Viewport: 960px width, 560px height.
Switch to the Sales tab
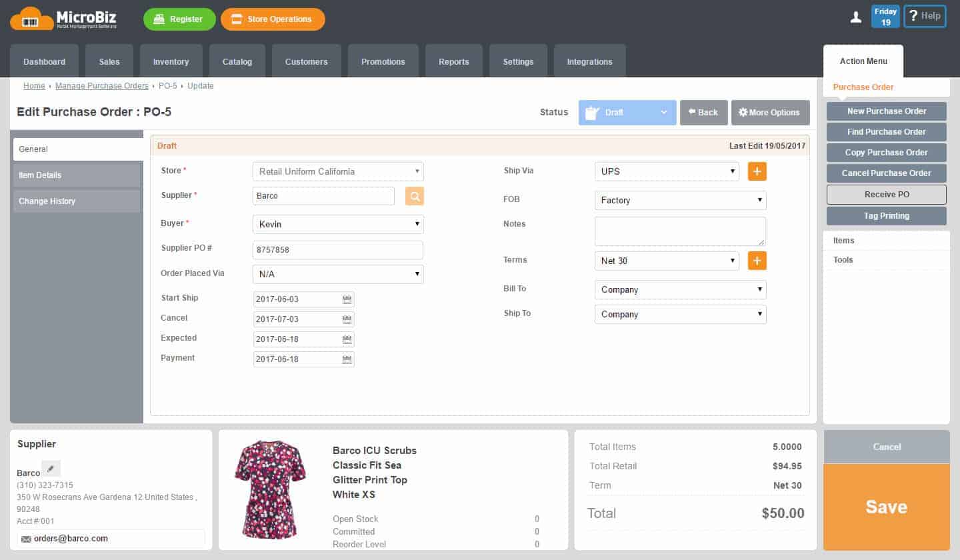coord(109,61)
